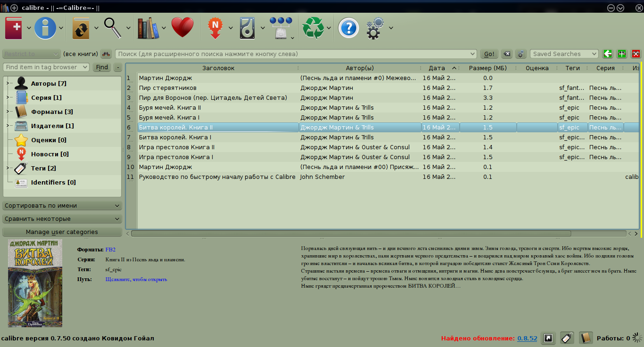Click the FB2 format link
The image size is (644, 347).
pyautogui.click(x=110, y=250)
